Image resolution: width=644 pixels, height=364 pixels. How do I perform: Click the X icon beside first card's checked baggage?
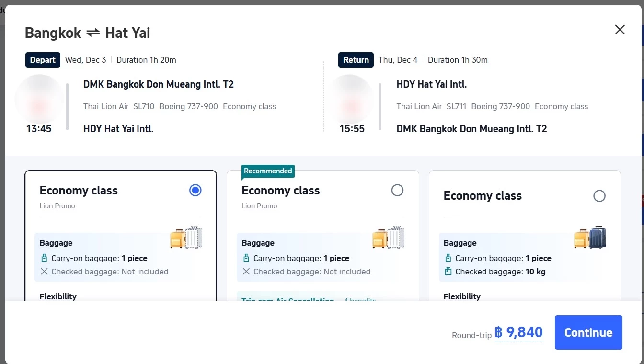[44, 272]
